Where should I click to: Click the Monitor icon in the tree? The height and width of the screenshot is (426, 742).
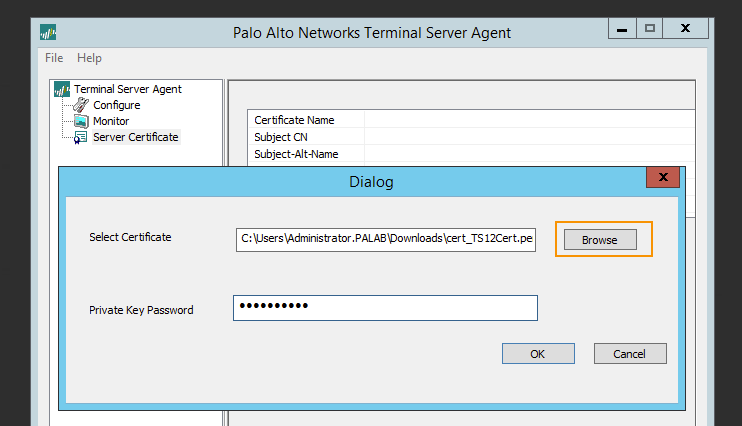tap(81, 121)
